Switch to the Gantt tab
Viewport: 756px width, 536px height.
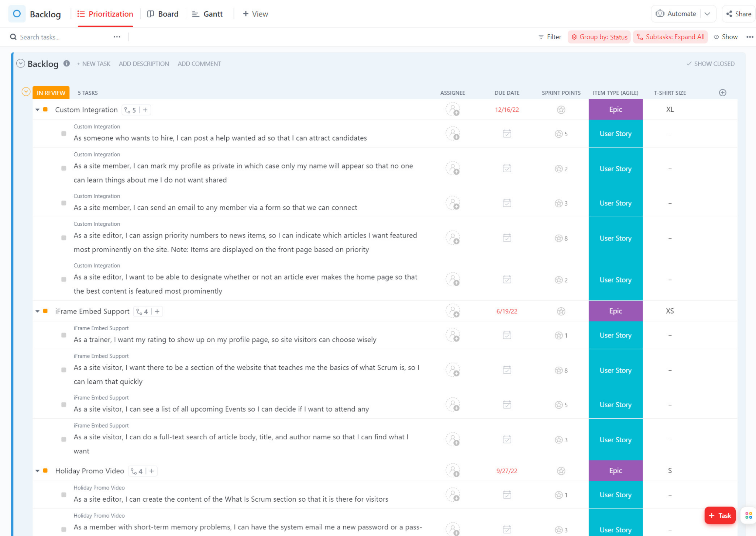point(208,14)
